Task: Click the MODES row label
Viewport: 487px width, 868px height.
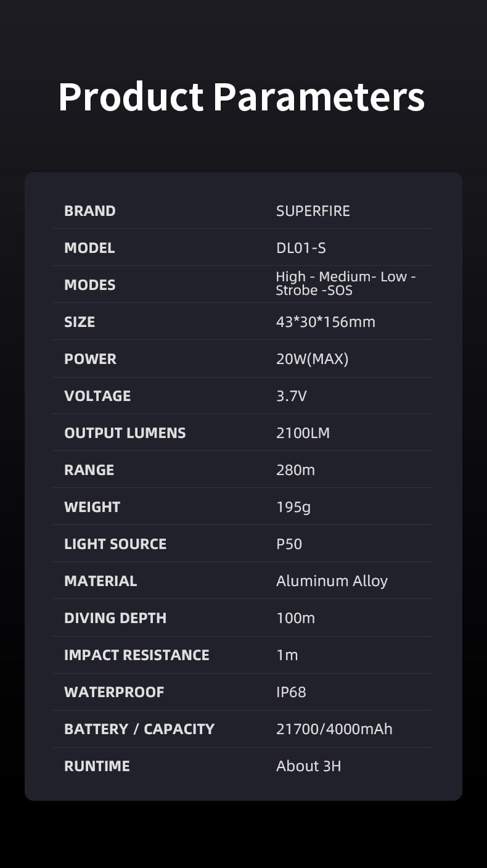Action: 90,285
